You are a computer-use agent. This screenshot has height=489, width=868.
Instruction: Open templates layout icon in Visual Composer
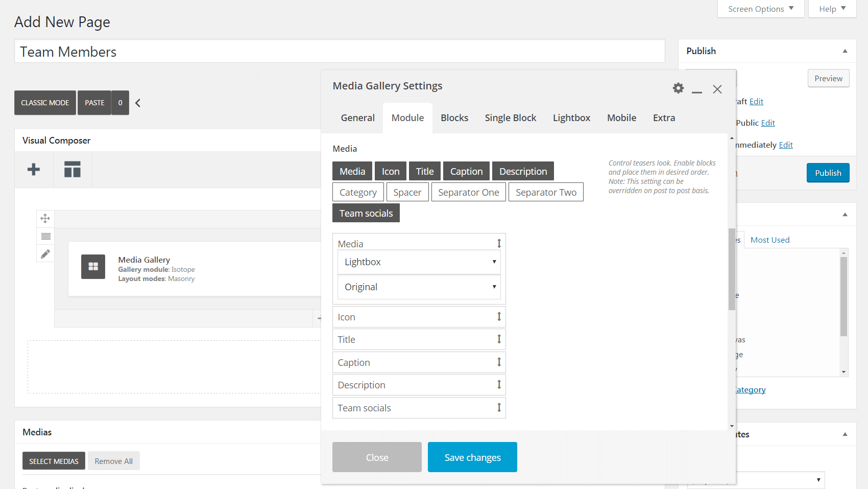[73, 169]
